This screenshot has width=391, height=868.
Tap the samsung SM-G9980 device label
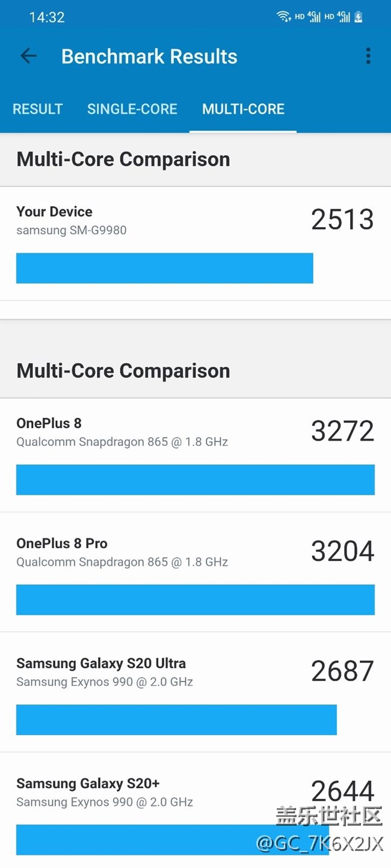click(71, 230)
